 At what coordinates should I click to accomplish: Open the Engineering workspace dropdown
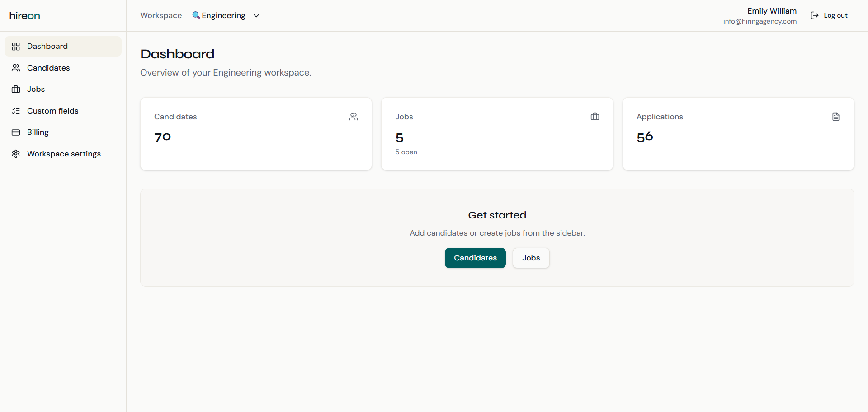(x=222, y=15)
